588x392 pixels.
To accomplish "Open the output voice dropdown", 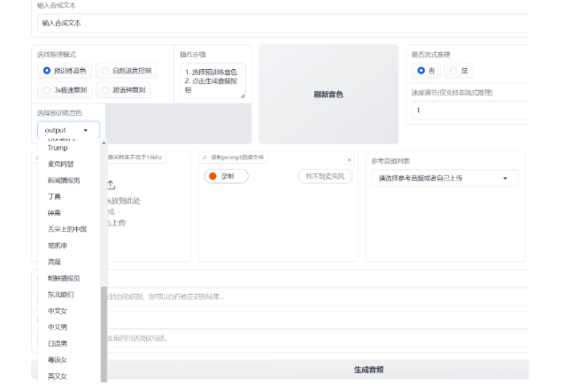I will click(67, 130).
